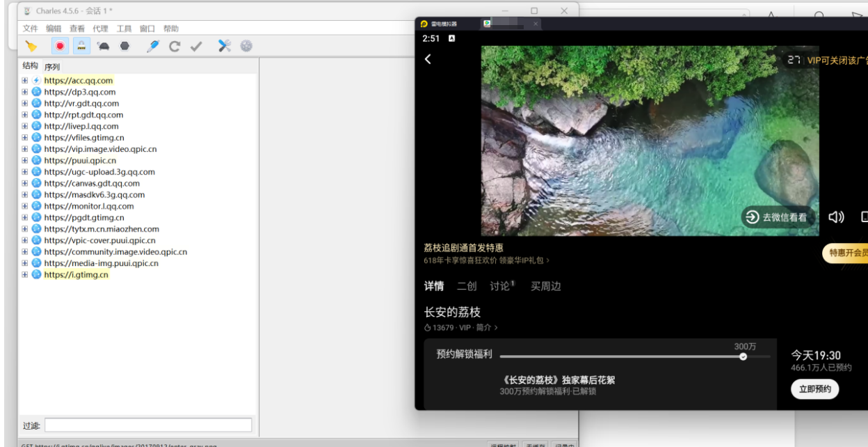Click the Validate checkmark icon

196,46
